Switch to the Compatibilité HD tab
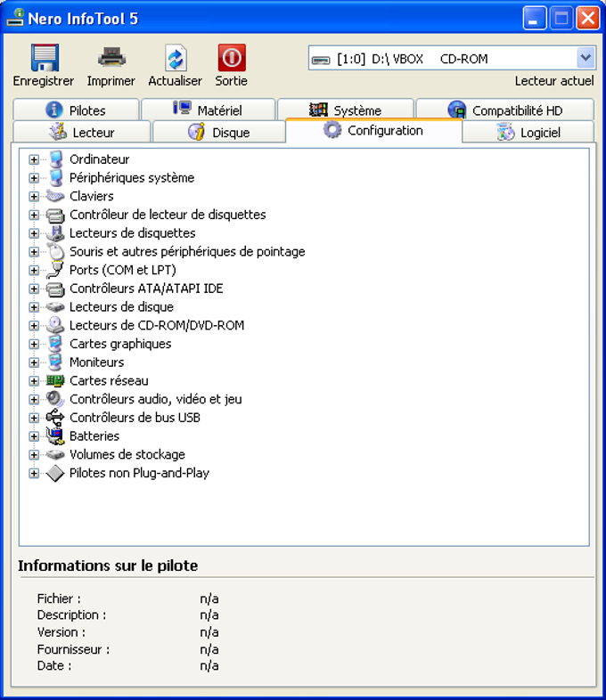 (x=505, y=110)
